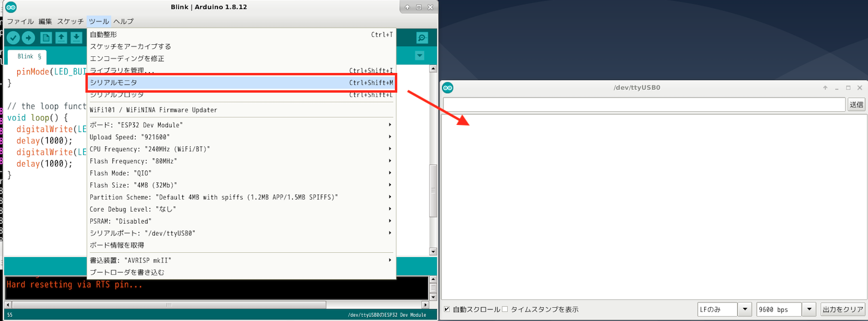Click the Open sketch (up arrow) icon
868x321 pixels.
tap(61, 38)
